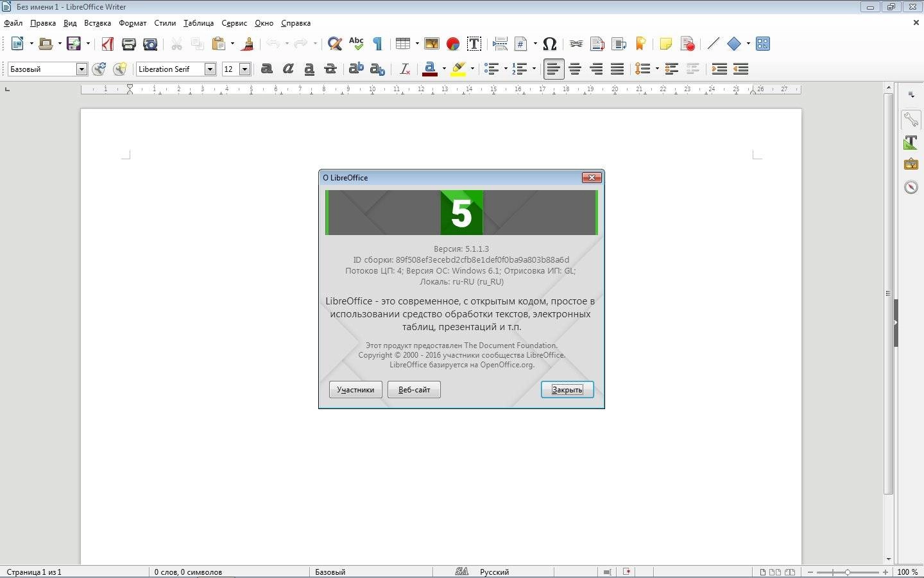Apply the dark red font color

click(430, 69)
